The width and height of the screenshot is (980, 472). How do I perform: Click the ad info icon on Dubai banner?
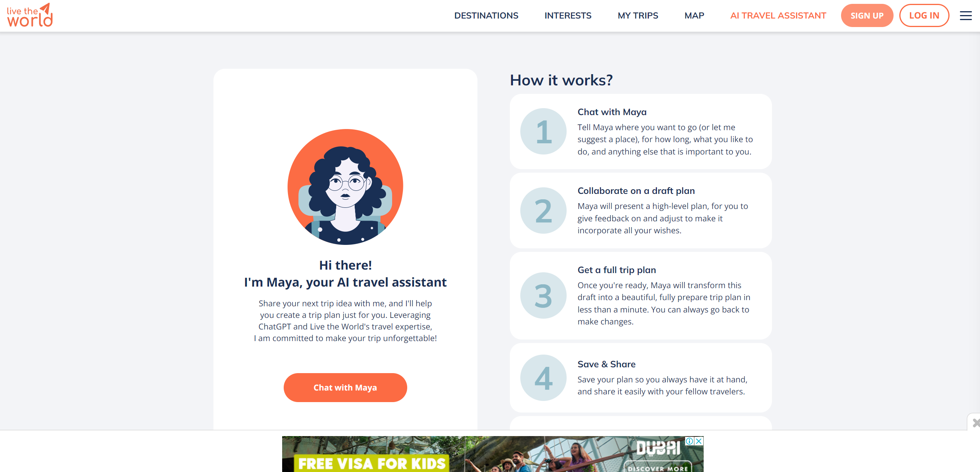(689, 441)
